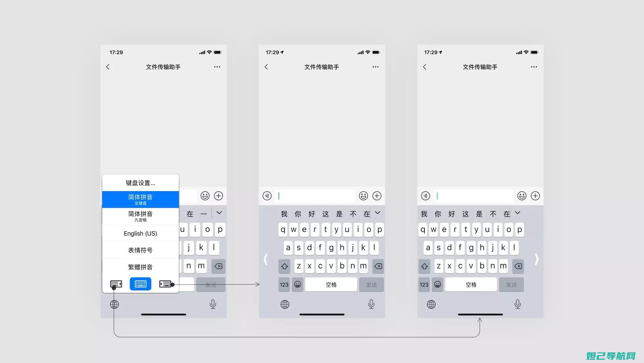644x363 pixels.
Task: Click the emoji icon on keyboard
Action: click(x=298, y=284)
